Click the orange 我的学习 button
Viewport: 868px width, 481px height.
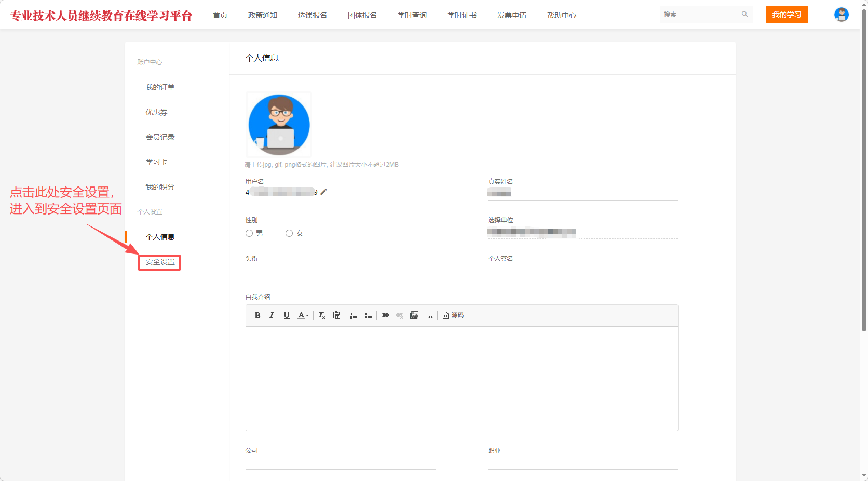[x=786, y=15]
